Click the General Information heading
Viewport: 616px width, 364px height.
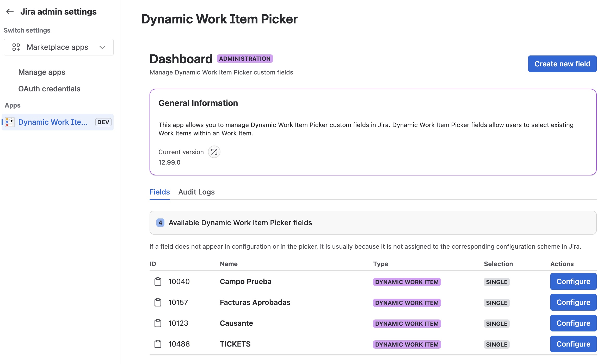[198, 103]
